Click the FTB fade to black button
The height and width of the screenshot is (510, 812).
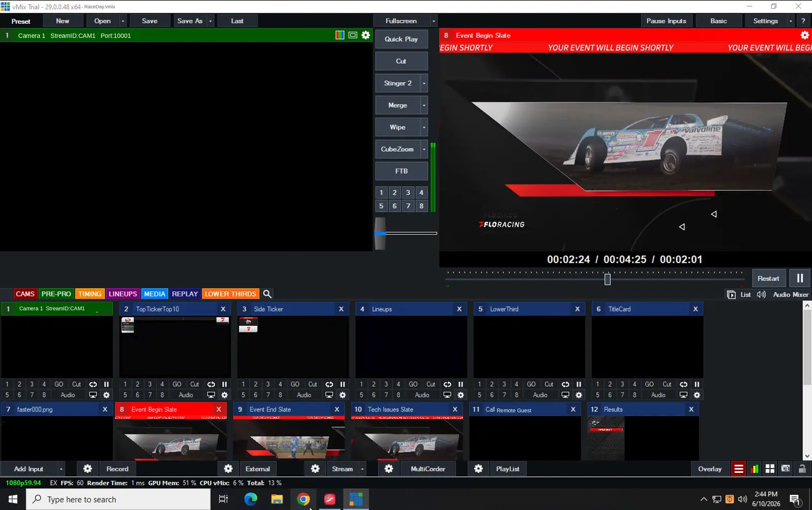(401, 171)
